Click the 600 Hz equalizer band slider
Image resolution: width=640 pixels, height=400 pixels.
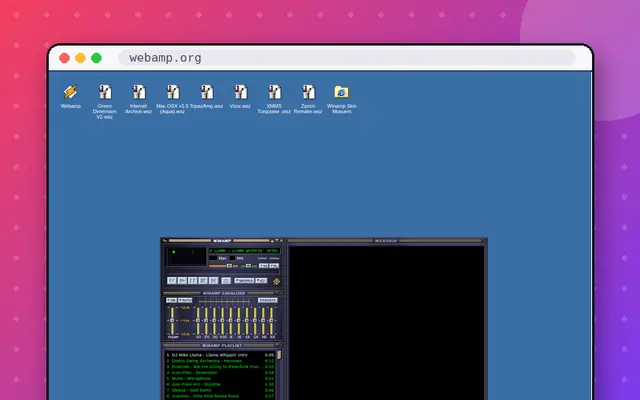coord(222,321)
